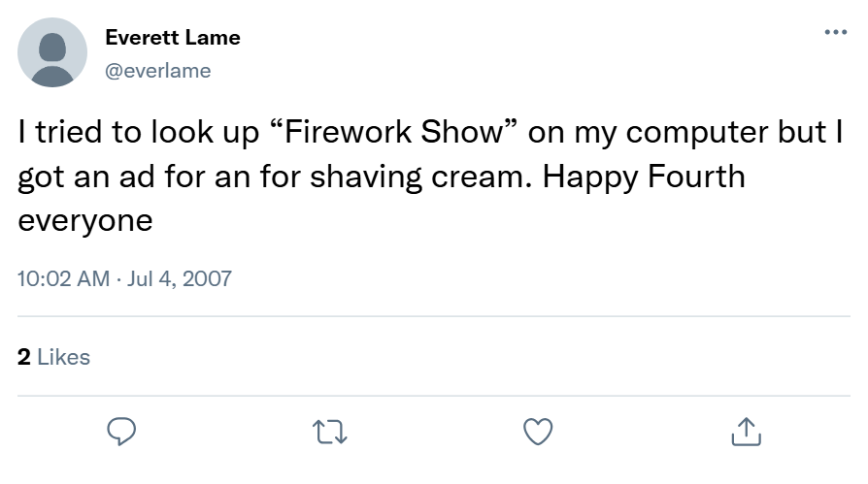Viewport: 868px width, 484px height.
Task: Click the bold number 2 beside Likes
Action: pos(24,357)
